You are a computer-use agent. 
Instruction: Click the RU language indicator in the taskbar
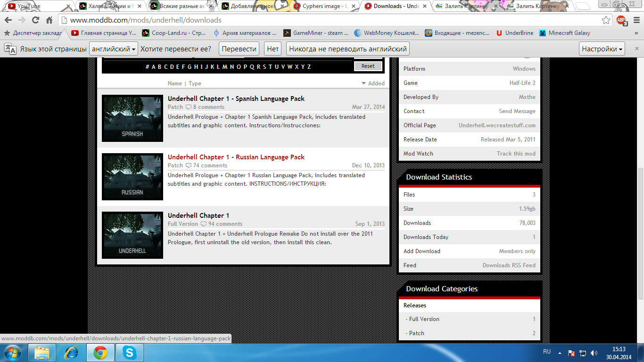[x=547, y=352]
